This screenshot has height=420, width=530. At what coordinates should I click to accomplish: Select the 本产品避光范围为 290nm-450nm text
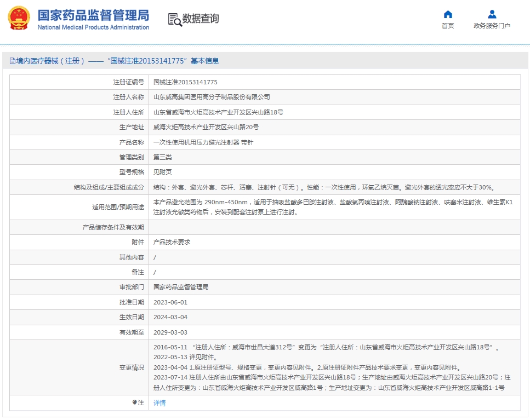click(x=333, y=207)
